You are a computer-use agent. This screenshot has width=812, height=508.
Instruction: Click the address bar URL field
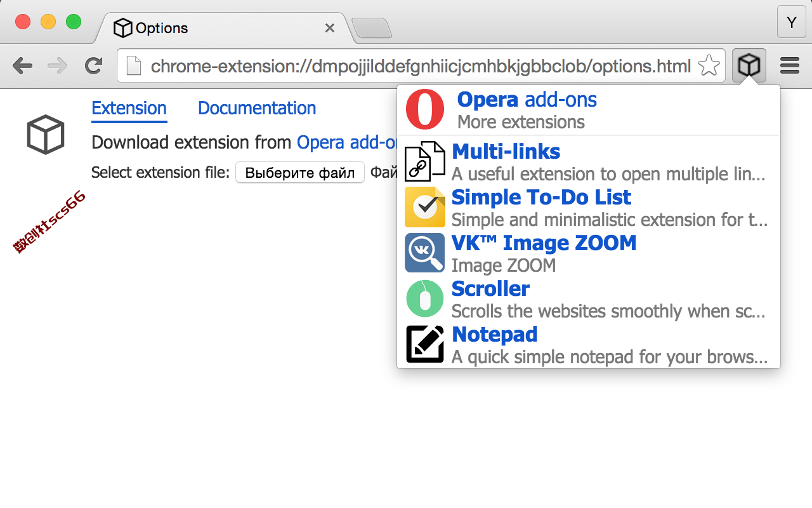tap(421, 65)
